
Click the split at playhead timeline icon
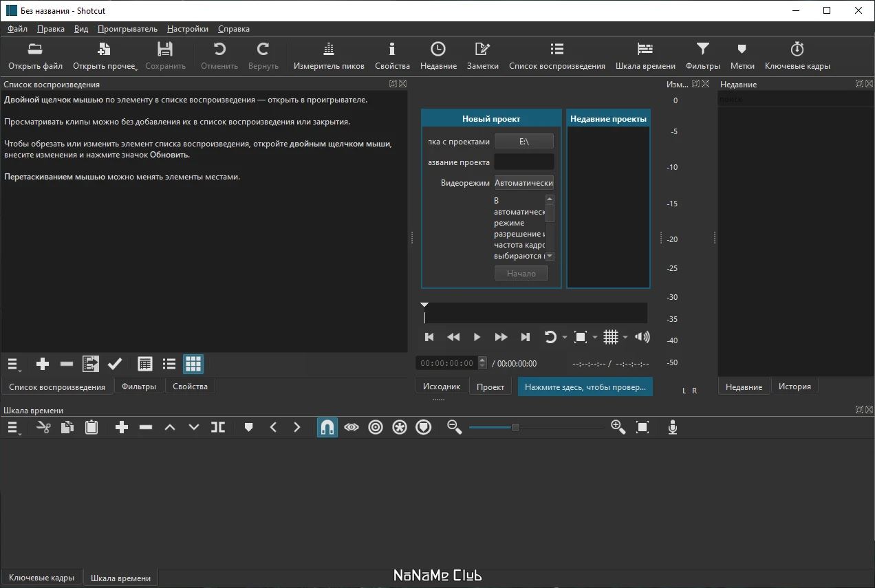[218, 428]
